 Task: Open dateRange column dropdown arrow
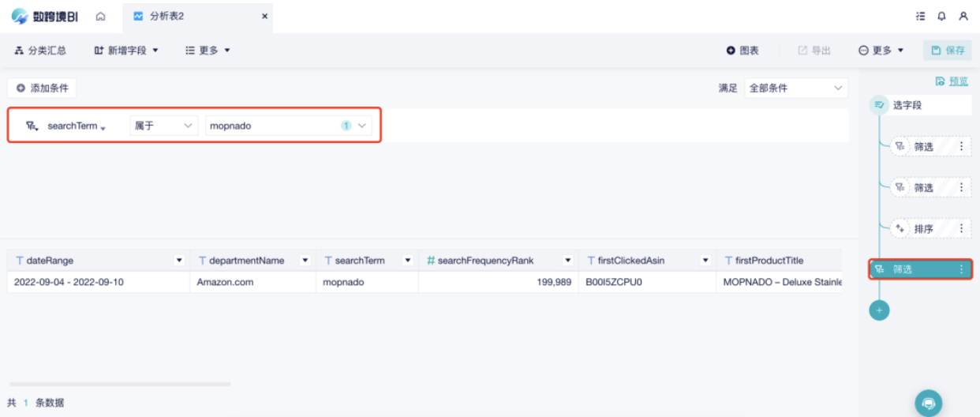coord(179,261)
